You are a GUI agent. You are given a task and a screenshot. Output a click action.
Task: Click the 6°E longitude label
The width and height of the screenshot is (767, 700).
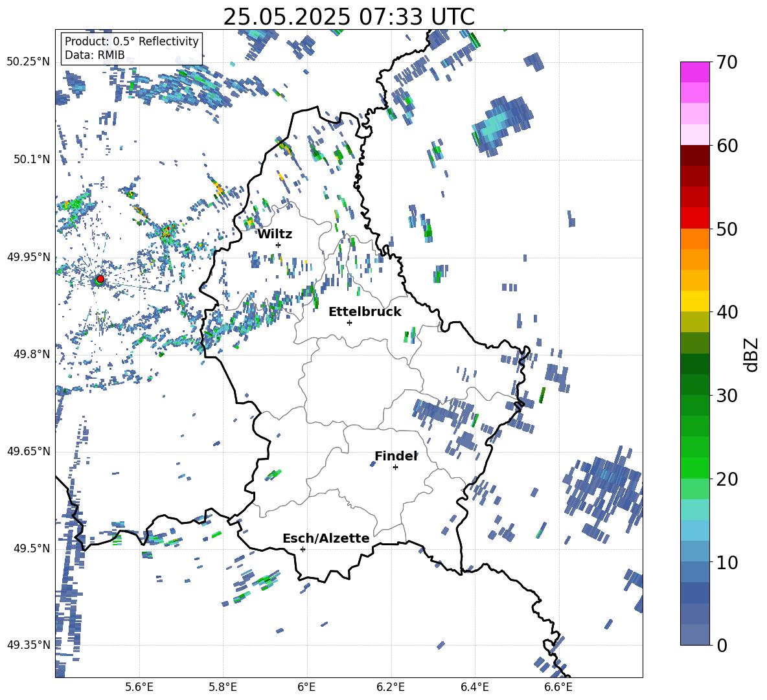306,687
